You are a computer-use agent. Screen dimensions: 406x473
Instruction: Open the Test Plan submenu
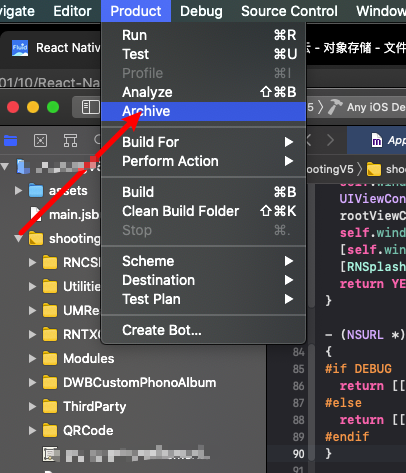(203, 299)
